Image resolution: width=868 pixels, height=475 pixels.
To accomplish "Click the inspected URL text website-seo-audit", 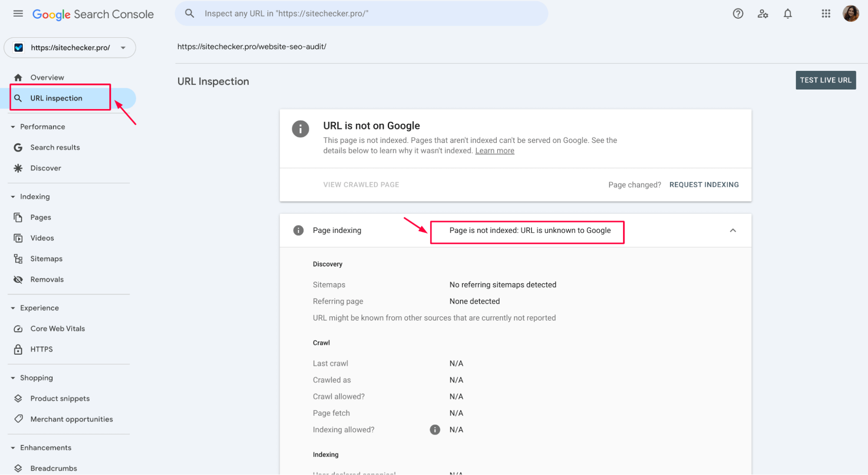I will 251,47.
